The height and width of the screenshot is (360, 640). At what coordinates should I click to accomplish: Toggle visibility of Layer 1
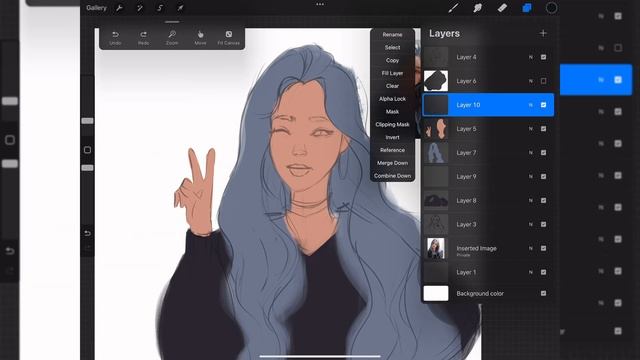(543, 272)
